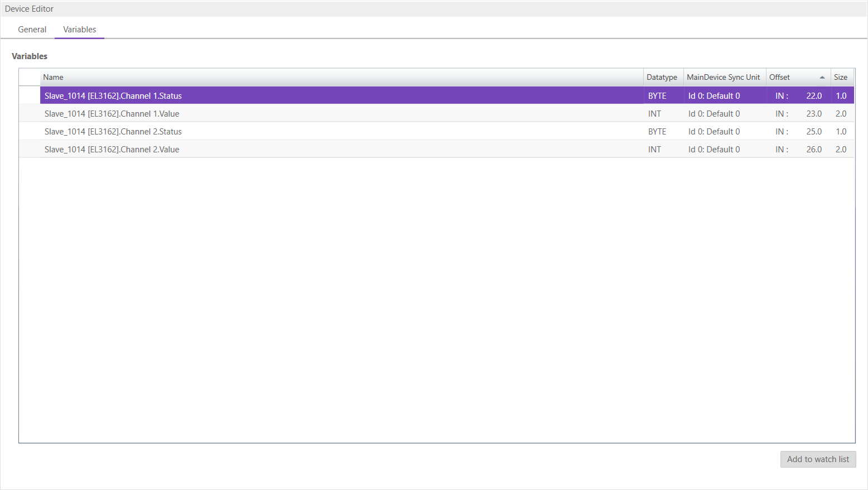Click the INT datatype of Channel 1.Value
Image resolution: width=868 pixels, height=490 pixels.
coord(654,114)
